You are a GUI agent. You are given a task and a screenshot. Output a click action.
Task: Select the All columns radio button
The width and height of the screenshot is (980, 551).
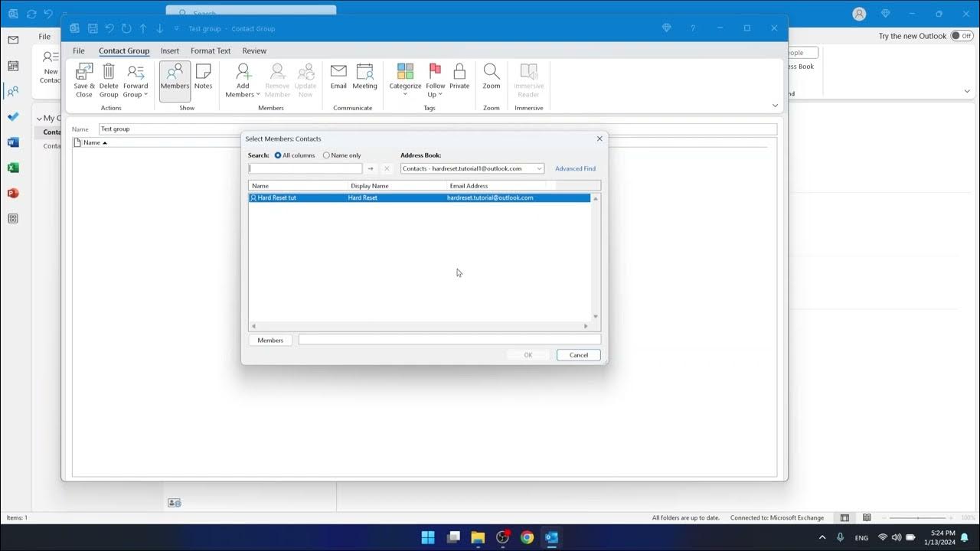pyautogui.click(x=278, y=155)
